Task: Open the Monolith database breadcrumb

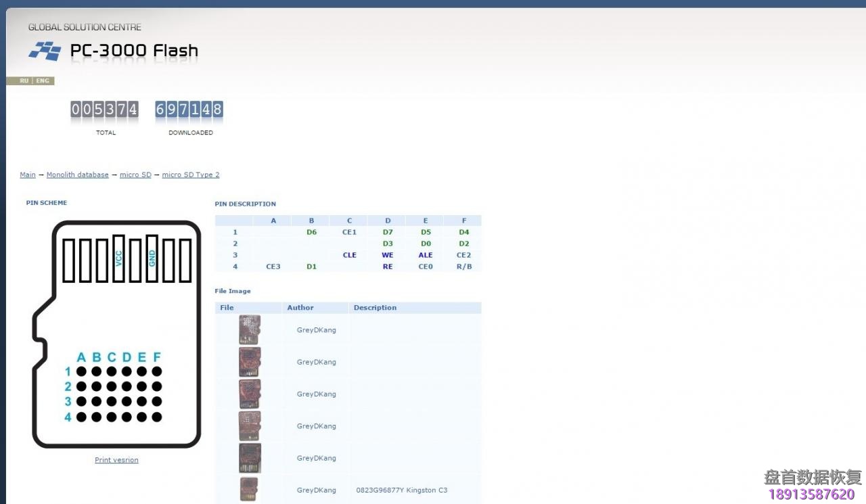Action: point(77,175)
